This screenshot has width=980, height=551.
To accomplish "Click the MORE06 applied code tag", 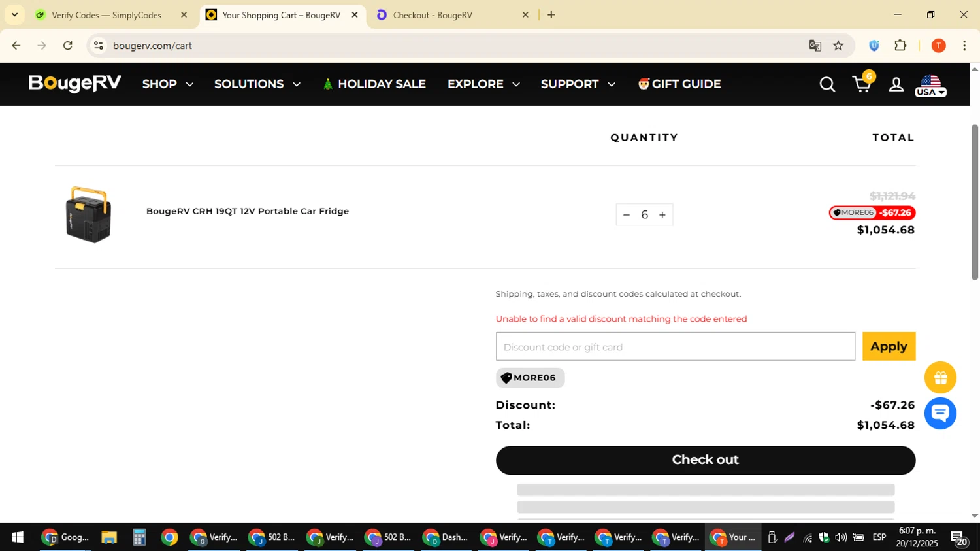I will point(530,378).
